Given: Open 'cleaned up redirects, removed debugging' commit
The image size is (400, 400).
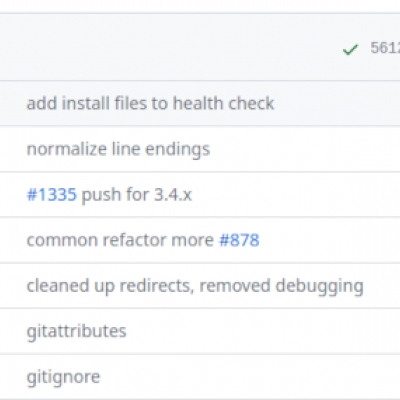Looking at the screenshot, I should click(195, 286).
